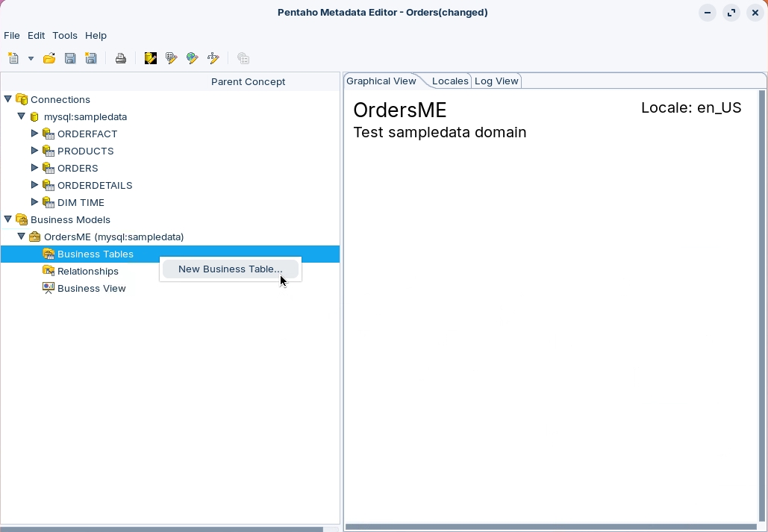The height and width of the screenshot is (532, 768).
Task: Switch to the Log View tab
Action: [x=496, y=81]
